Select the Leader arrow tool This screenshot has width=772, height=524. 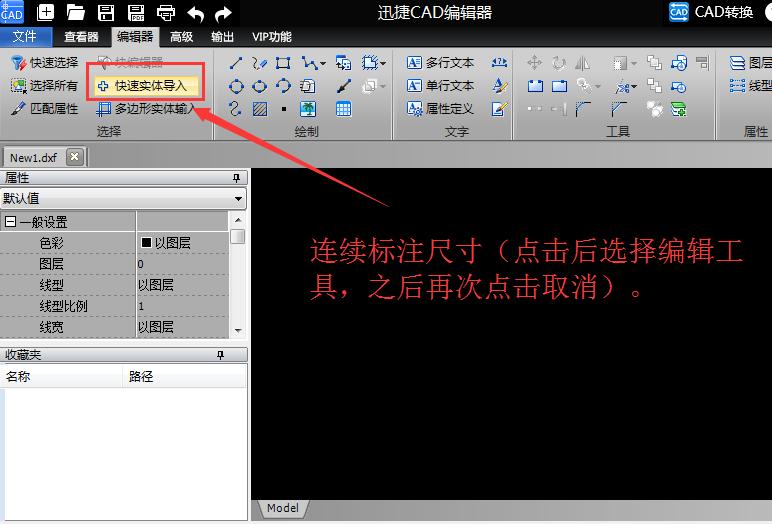(x=344, y=86)
